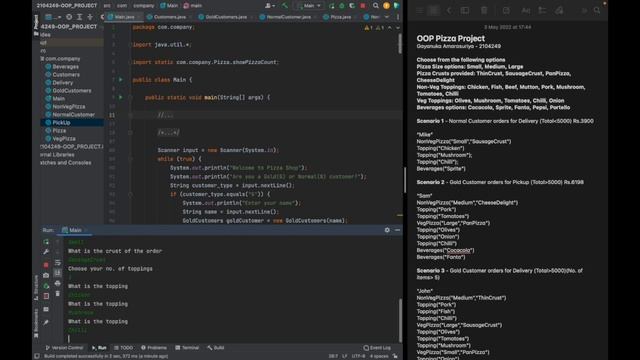Open run settings wrench icon in Run panel
640x360 pixels.
pos(46,252)
